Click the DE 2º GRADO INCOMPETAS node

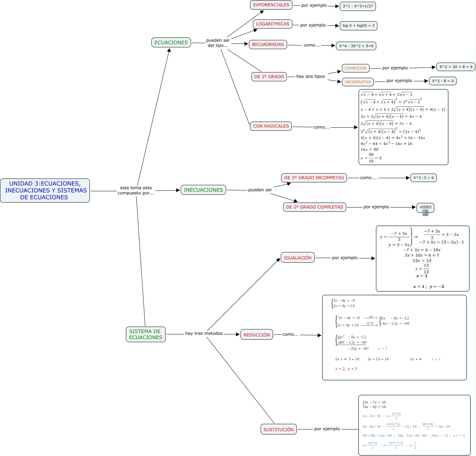coord(314,178)
